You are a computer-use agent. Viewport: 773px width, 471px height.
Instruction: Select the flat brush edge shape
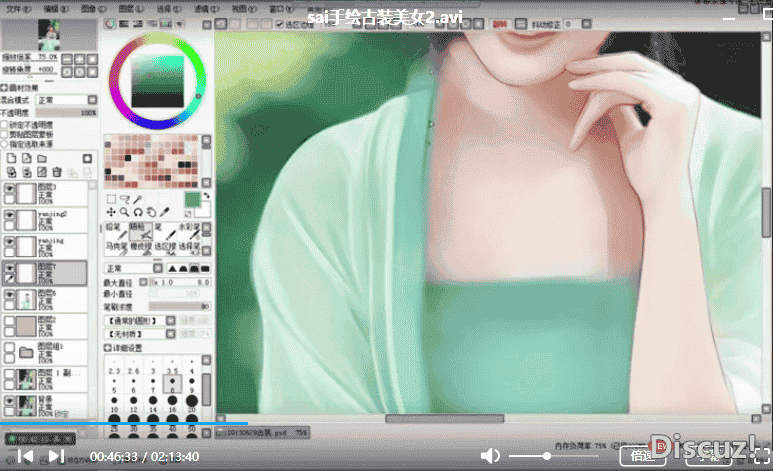click(x=205, y=268)
